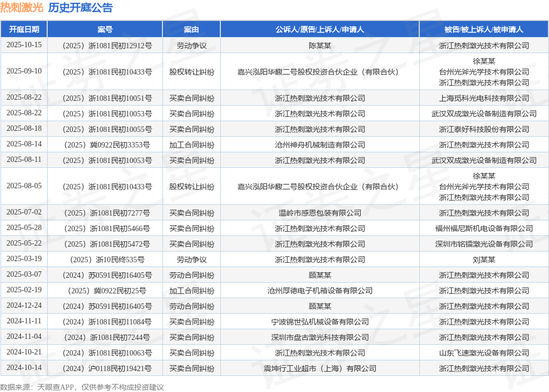This screenshot has width=549, height=392.
Task: Click the date 2025-09-10
Action: pyautogui.click(x=24, y=71)
